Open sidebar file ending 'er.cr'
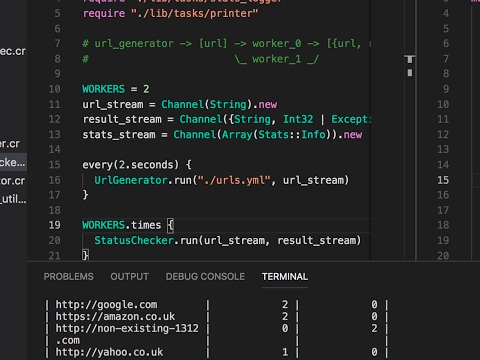This screenshot has width=480, height=360. point(10,144)
